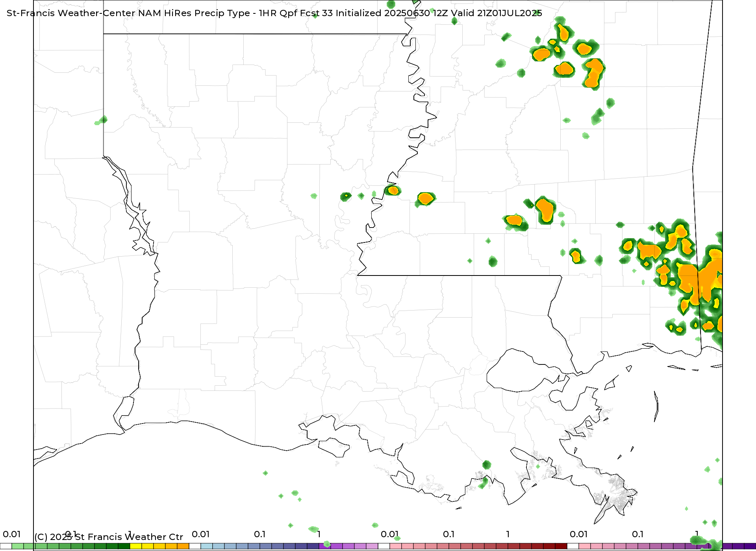Pick the darkest orange swatch ending the yellow scale
This screenshot has height=551, width=756.
pyautogui.click(x=183, y=546)
